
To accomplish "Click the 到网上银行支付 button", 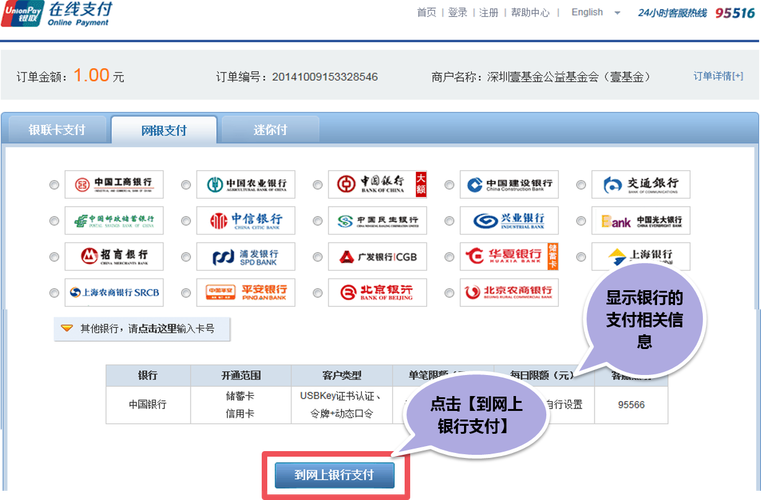I will click(334, 475).
